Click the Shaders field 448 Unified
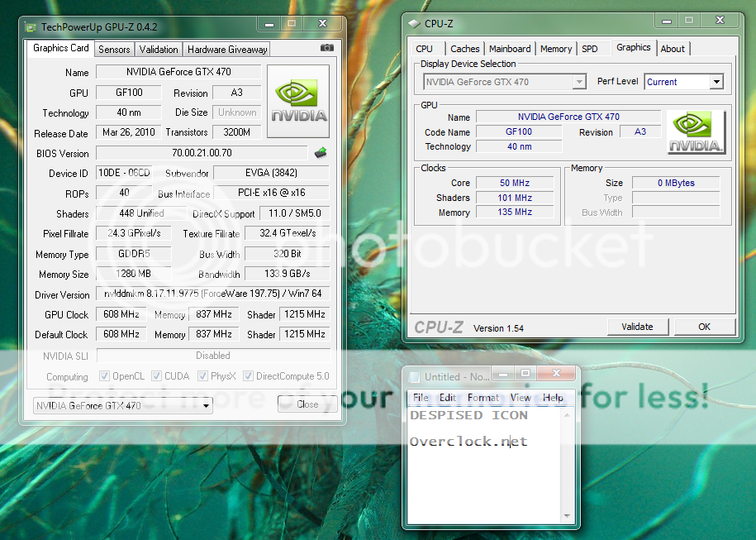756x540 pixels. click(141, 213)
